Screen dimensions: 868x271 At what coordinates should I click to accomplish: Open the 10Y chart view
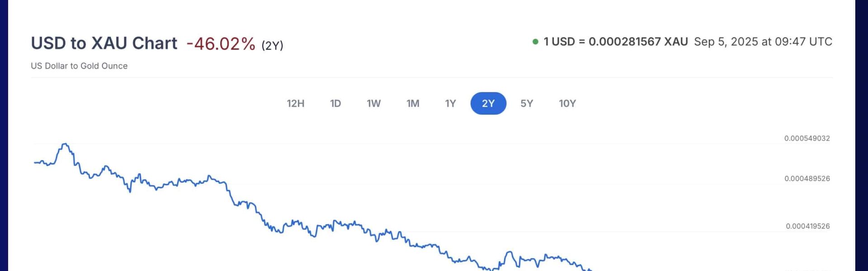coord(567,103)
